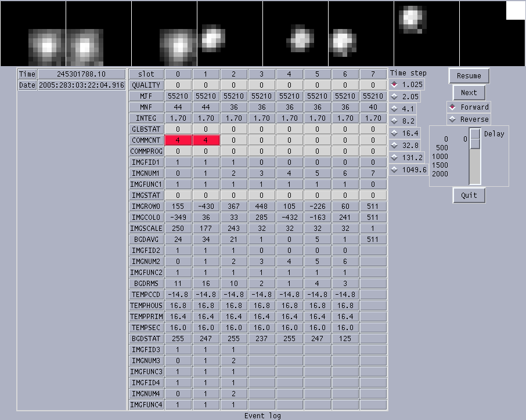Click the MNF value 40 for slot 7

point(373,107)
